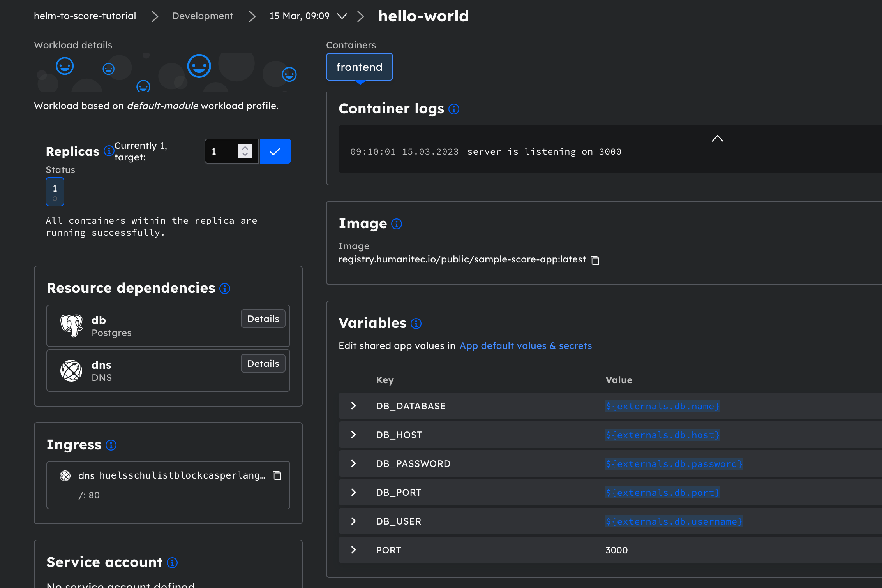
Task: Click the Image section info icon
Action: [397, 224]
